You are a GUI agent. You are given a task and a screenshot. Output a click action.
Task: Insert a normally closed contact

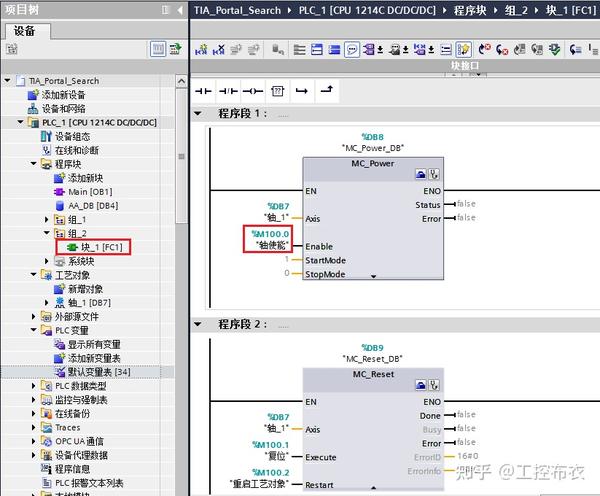[228, 91]
